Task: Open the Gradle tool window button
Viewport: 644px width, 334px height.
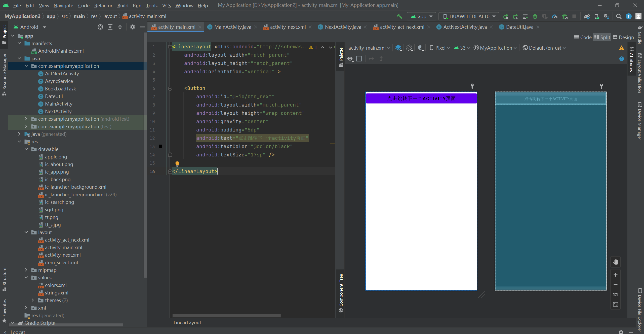Action: pyautogui.click(x=640, y=35)
